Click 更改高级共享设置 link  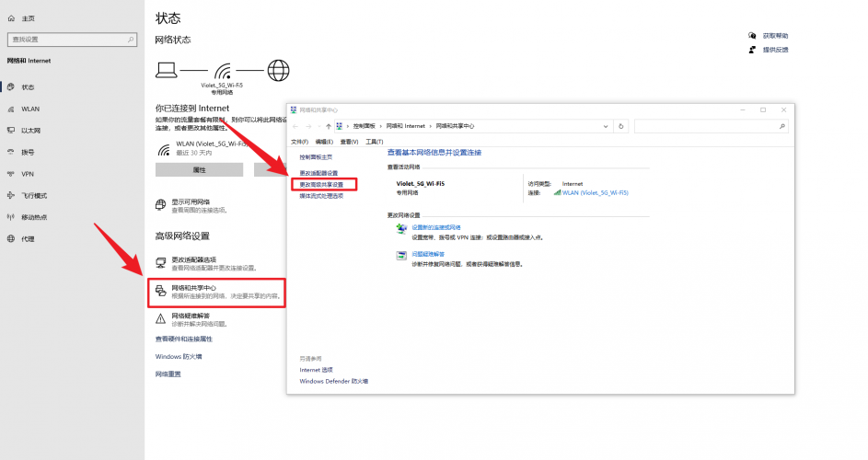[321, 184]
